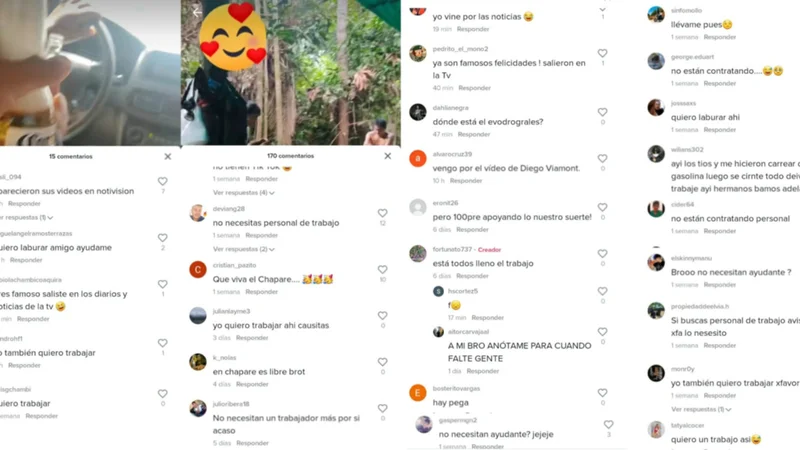This screenshot has width=800, height=450.
Task: Reply to 'quiero labular ahi' comment
Action: tap(719, 130)
